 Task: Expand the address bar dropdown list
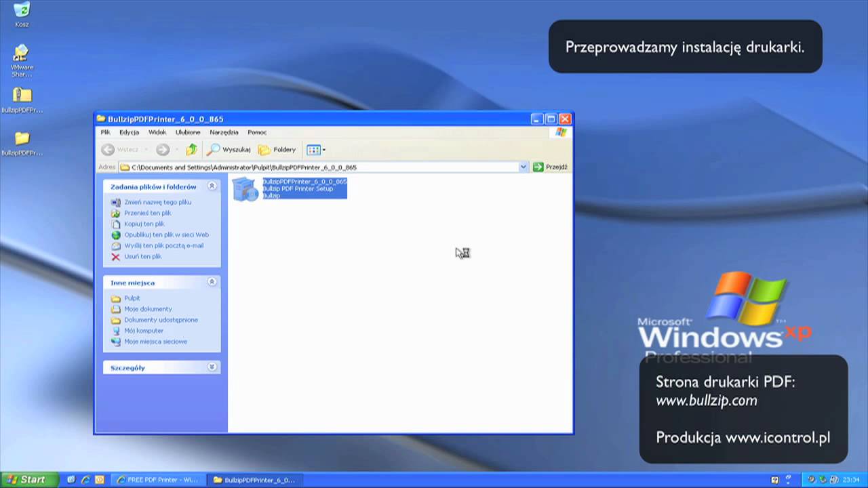(524, 167)
